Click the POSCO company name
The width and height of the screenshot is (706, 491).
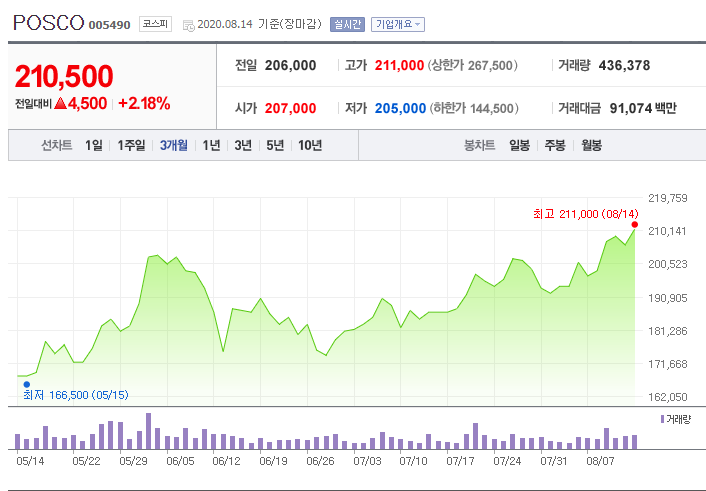(49, 23)
